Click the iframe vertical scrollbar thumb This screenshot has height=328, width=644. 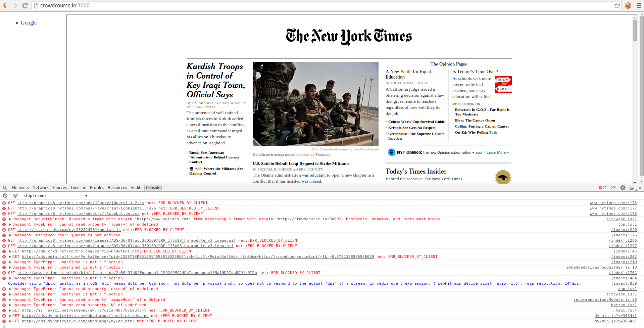click(x=635, y=30)
